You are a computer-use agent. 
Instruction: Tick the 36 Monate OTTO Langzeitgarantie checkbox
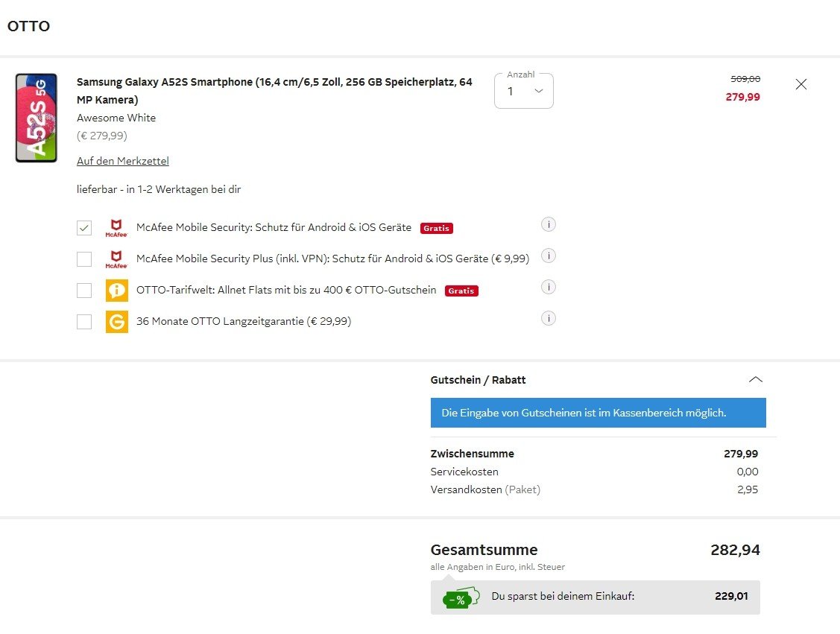(84, 322)
